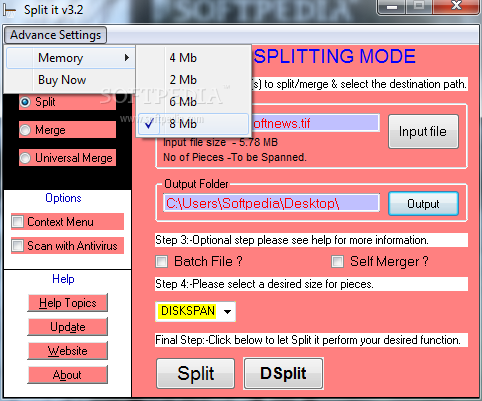Minimize the Split it window
Screen dimensions: 482x401
click(392, 7)
